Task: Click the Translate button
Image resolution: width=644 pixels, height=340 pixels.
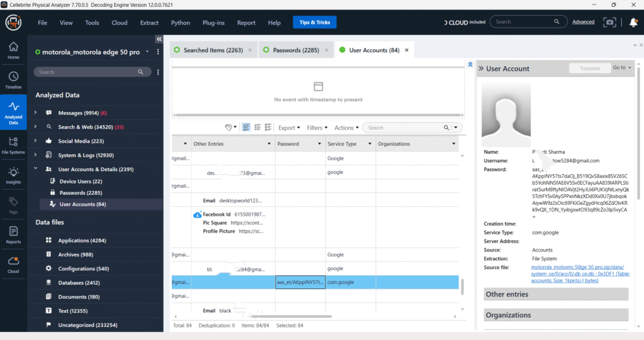Action: (590, 68)
